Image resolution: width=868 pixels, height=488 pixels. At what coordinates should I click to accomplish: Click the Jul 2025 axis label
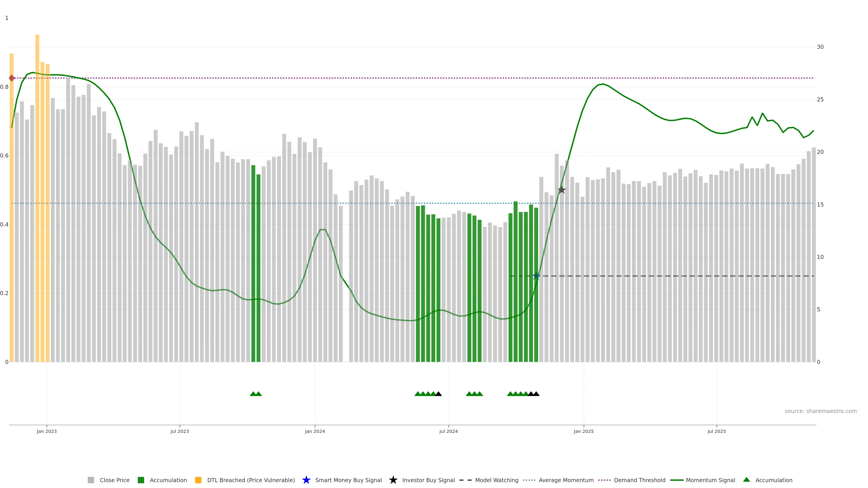pyautogui.click(x=716, y=432)
